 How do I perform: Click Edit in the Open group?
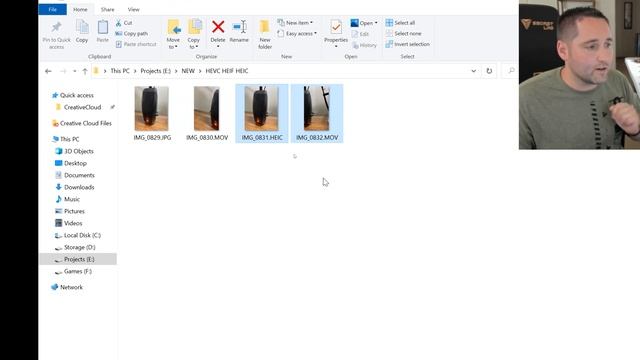point(360,34)
